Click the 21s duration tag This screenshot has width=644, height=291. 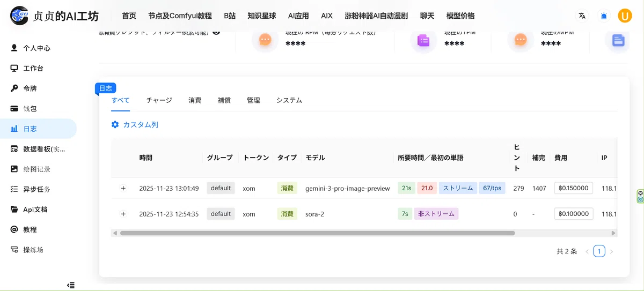tap(406, 188)
